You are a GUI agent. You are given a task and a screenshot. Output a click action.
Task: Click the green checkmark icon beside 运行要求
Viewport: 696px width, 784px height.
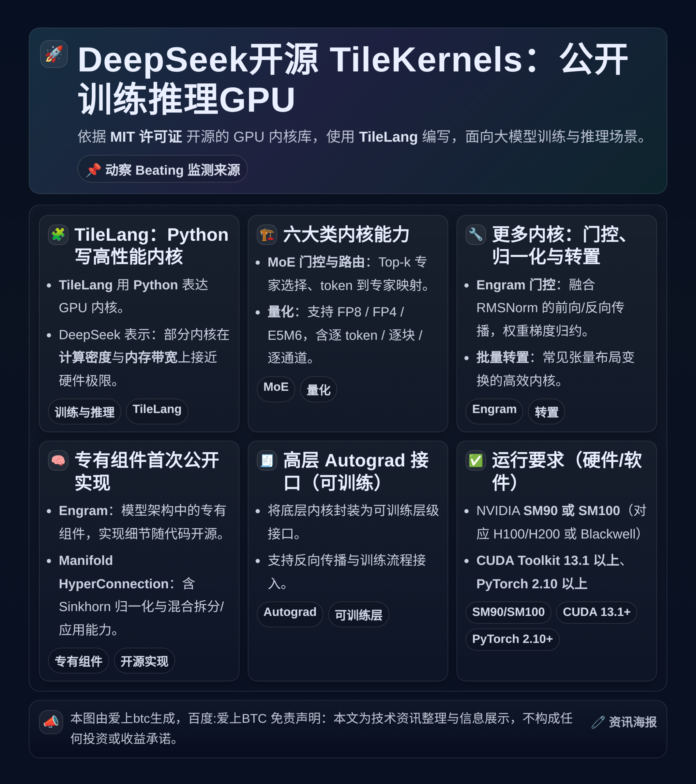(476, 460)
